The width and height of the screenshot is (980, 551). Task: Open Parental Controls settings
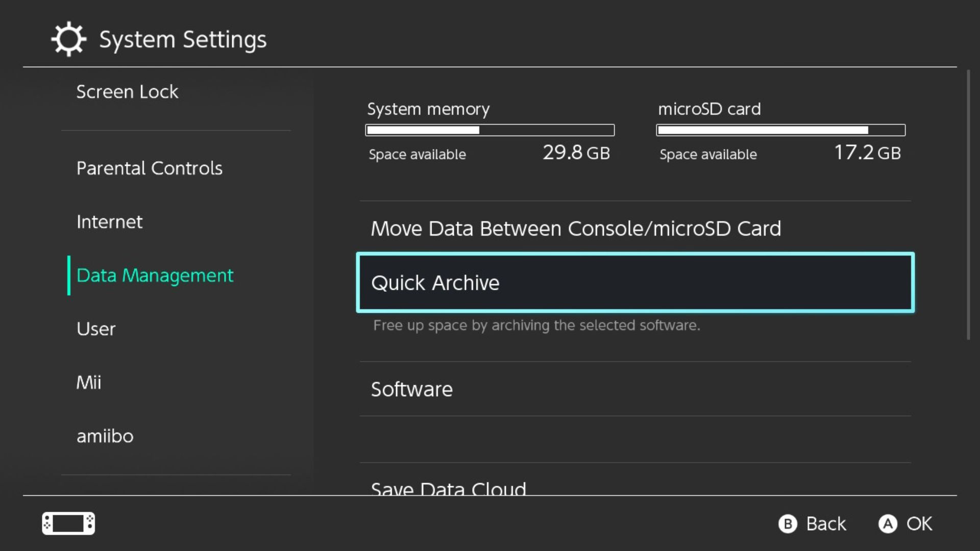coord(150,168)
